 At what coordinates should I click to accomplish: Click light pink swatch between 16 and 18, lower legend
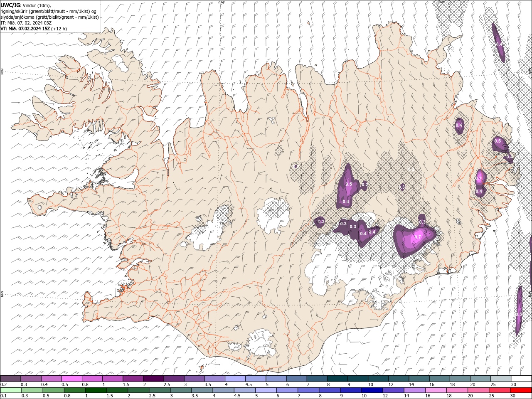coord(435,390)
